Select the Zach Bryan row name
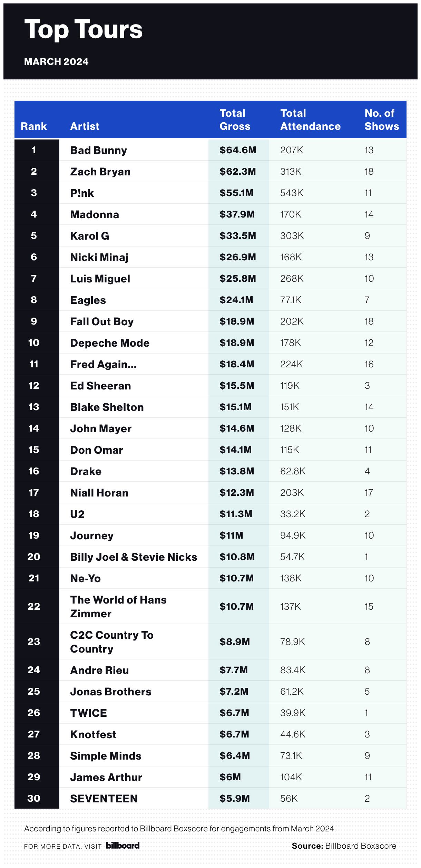 [100, 172]
